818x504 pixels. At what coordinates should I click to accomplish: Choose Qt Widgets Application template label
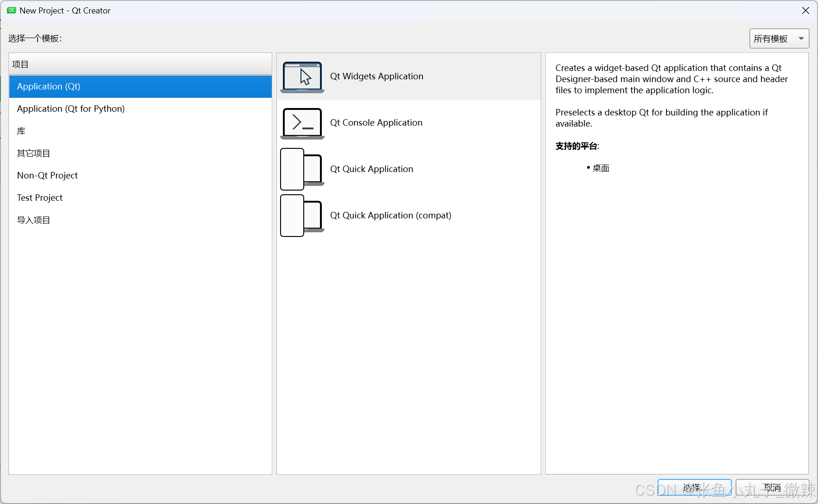click(377, 77)
